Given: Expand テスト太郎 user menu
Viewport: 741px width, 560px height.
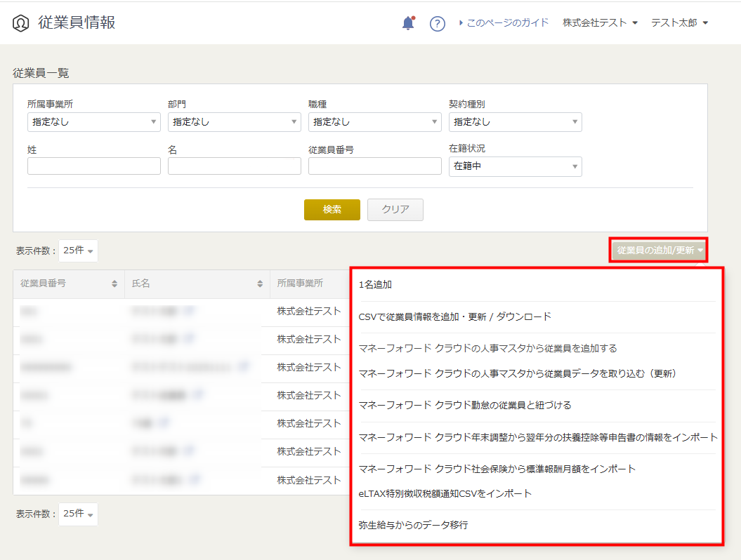Looking at the screenshot, I should pos(680,22).
